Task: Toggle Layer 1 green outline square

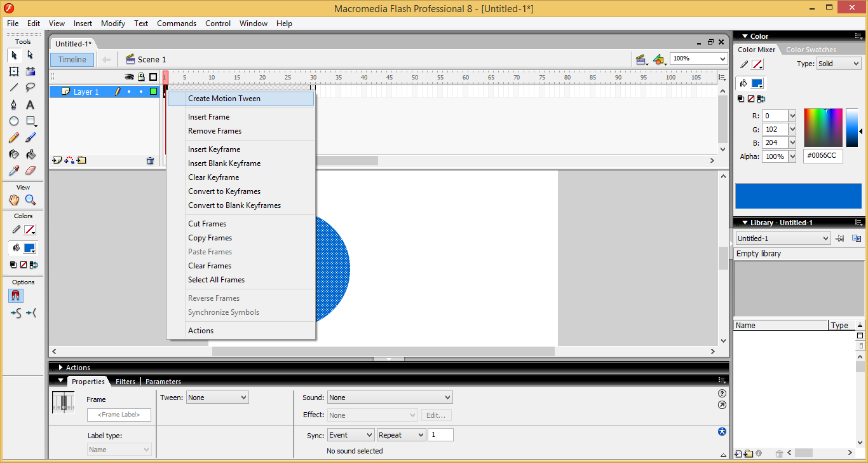Action: click(x=153, y=92)
